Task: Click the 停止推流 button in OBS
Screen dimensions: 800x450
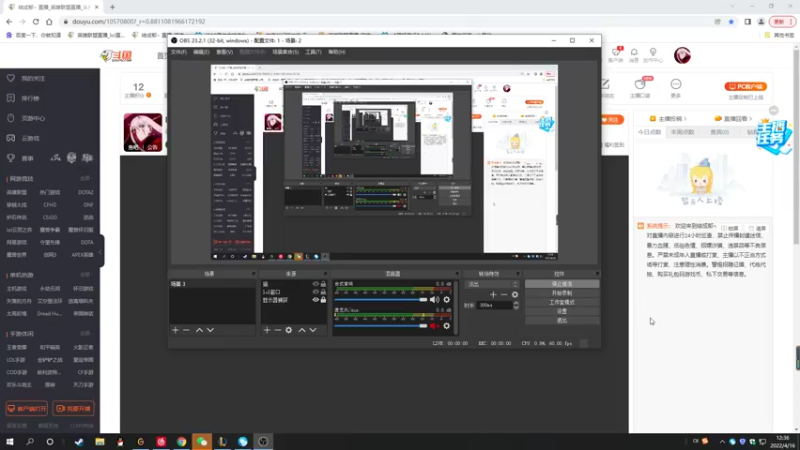Action: (562, 284)
